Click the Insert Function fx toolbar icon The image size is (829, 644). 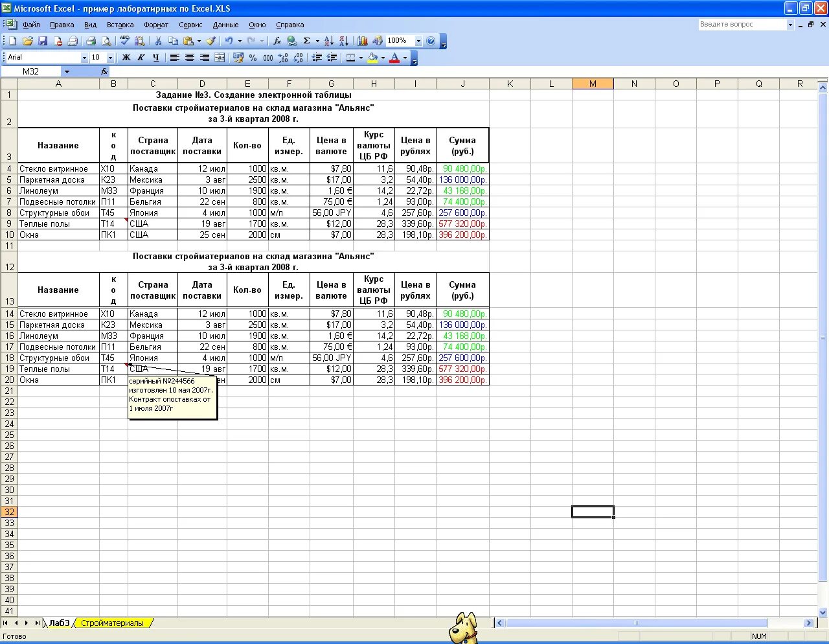(277, 41)
